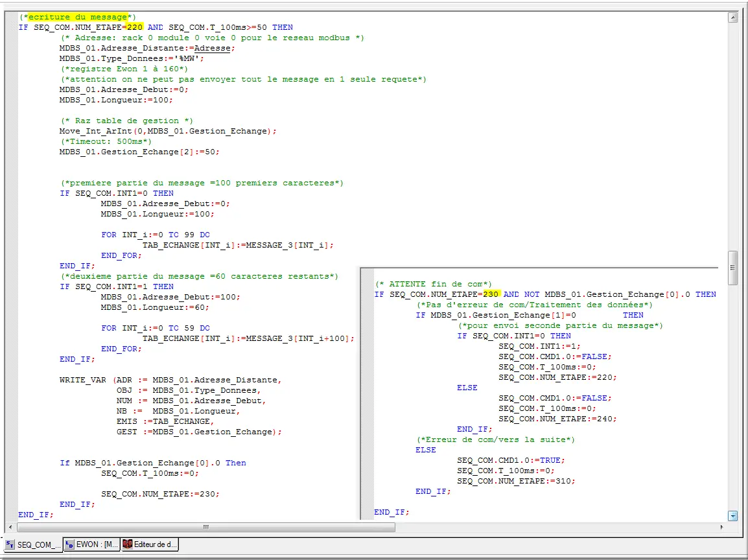Click the line "MDBS_01.Longueur:=60;"

click(155, 308)
